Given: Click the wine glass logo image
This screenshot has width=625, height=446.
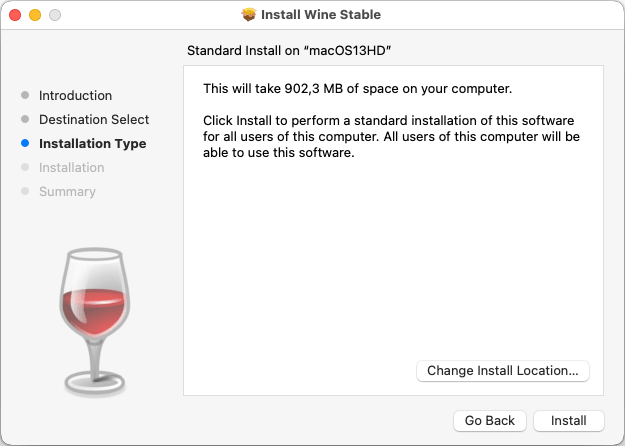Looking at the screenshot, I should tap(95, 322).
